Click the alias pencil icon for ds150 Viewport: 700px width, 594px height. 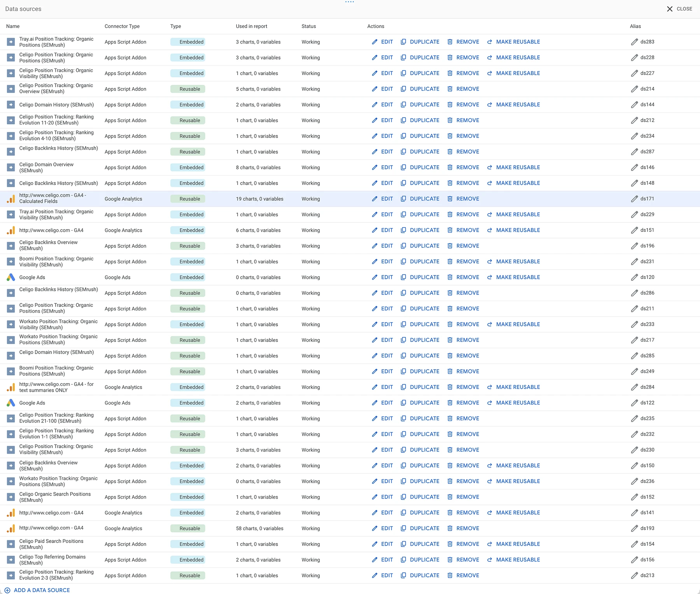634,466
